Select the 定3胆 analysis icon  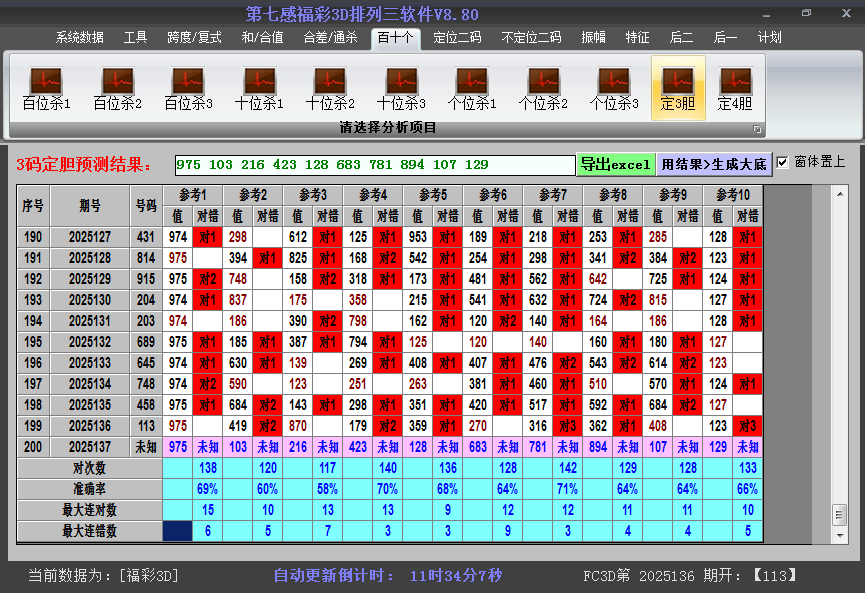678,88
